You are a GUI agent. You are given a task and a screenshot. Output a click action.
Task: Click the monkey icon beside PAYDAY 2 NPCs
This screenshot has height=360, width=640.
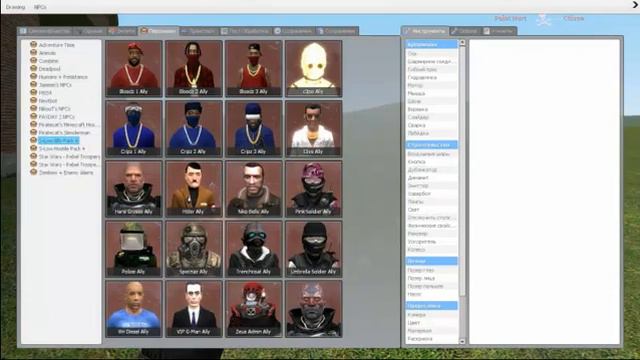pos(33,116)
